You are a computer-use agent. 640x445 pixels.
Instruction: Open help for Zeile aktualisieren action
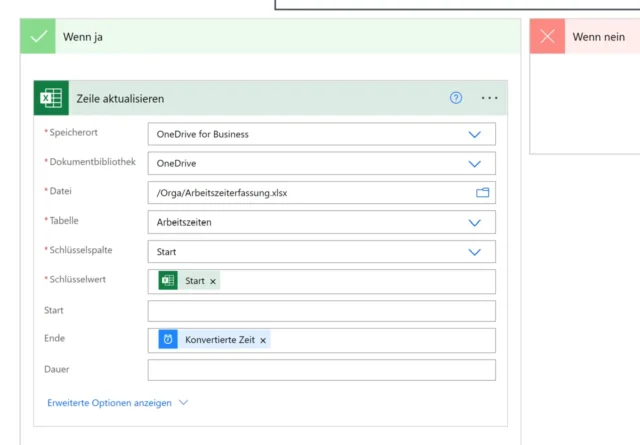click(x=456, y=98)
